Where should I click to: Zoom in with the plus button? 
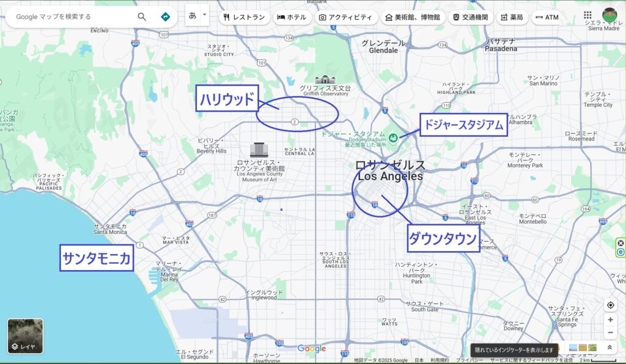[611, 320]
